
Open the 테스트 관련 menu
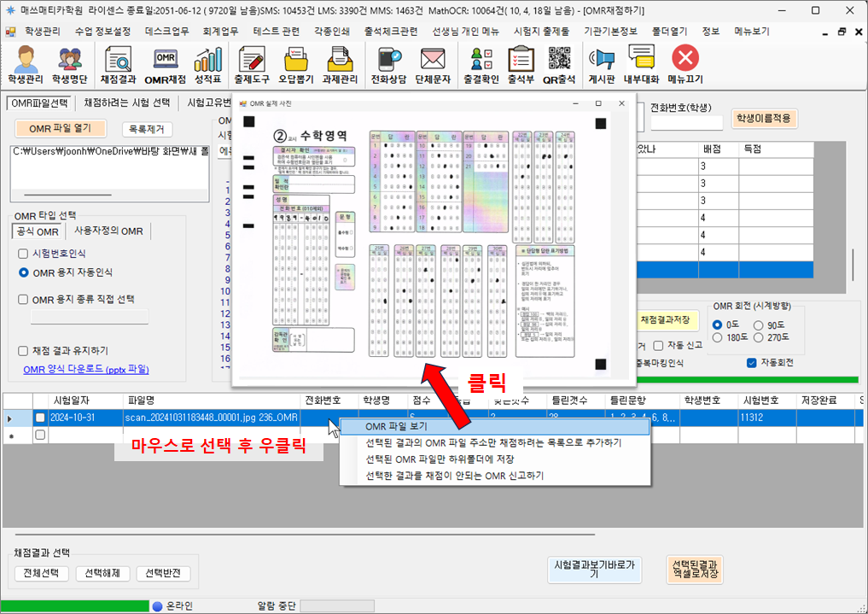[x=276, y=31]
